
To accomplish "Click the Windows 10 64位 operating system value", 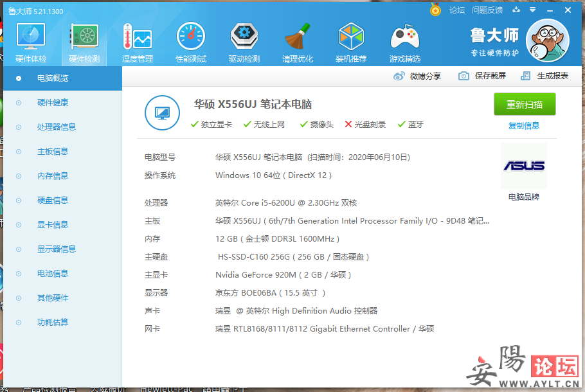I will [273, 175].
